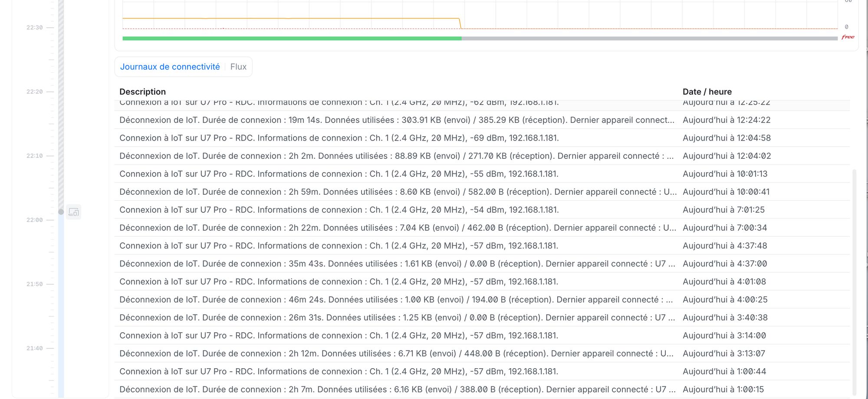This screenshot has height=399, width=868.
Task: Click the Description column header
Action: click(x=142, y=92)
